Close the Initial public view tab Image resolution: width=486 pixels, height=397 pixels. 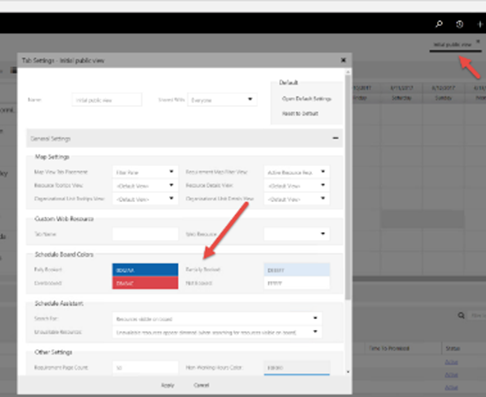tap(478, 41)
